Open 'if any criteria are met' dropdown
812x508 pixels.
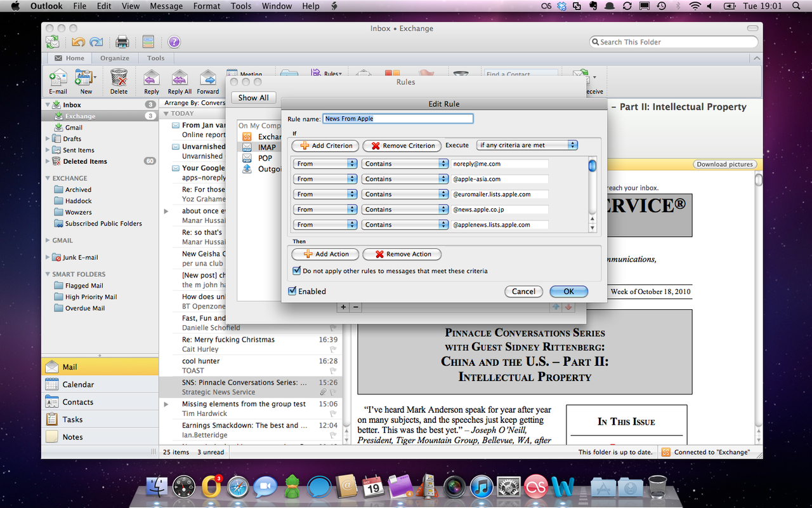(x=527, y=145)
